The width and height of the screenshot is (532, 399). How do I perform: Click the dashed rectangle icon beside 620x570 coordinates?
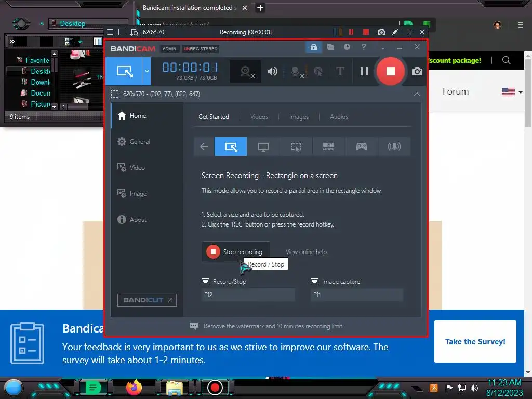click(115, 94)
